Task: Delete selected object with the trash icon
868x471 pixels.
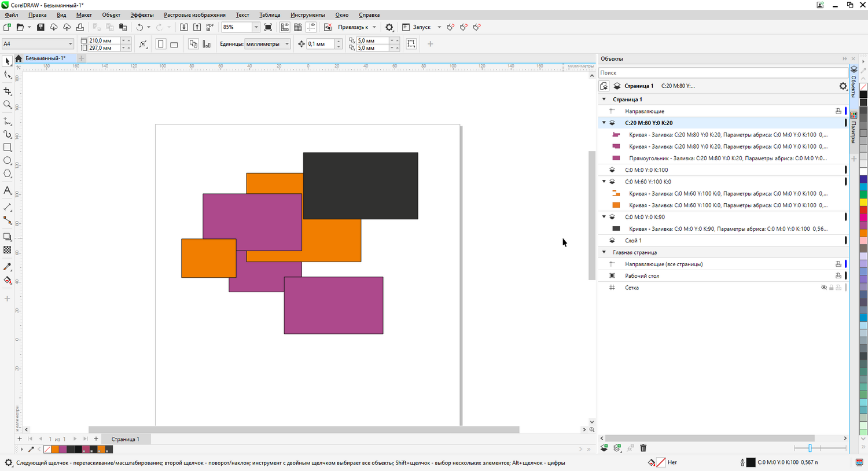Action: coord(643,448)
